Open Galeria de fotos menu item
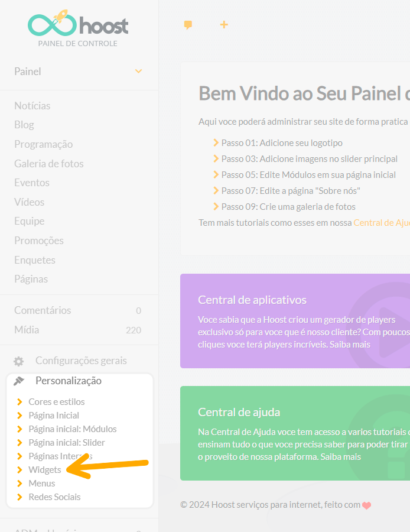Screen dimensions: 410x532 [x=49, y=164]
